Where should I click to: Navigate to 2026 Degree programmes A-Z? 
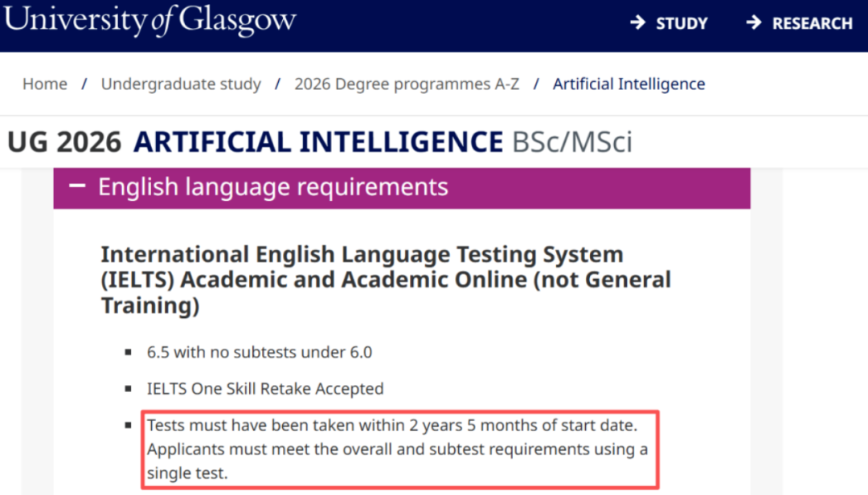click(x=407, y=84)
